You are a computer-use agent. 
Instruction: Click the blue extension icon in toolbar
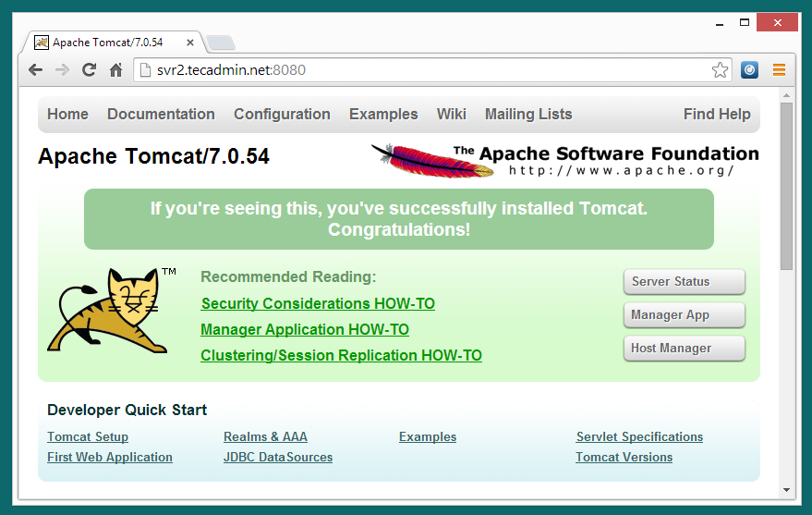click(x=749, y=69)
